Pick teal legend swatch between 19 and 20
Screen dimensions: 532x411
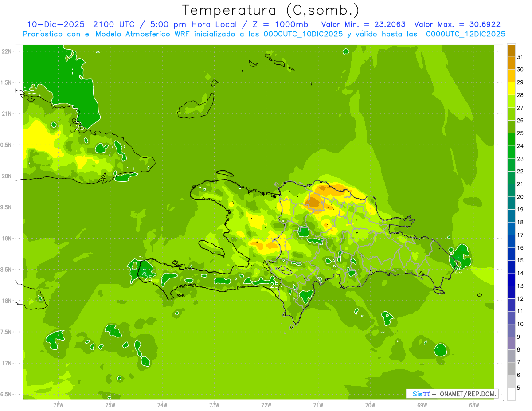click(x=511, y=203)
